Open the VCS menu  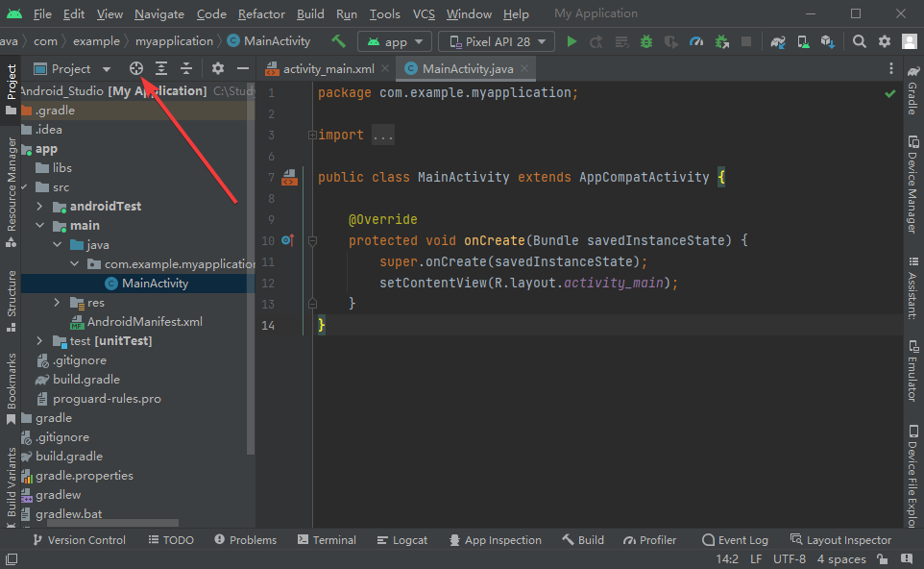[x=424, y=13]
